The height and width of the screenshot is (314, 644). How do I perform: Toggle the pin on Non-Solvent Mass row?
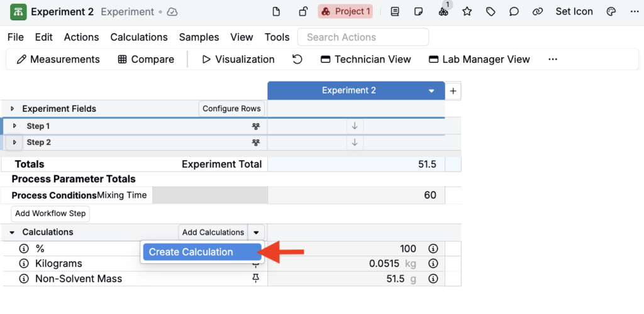pyautogui.click(x=256, y=279)
